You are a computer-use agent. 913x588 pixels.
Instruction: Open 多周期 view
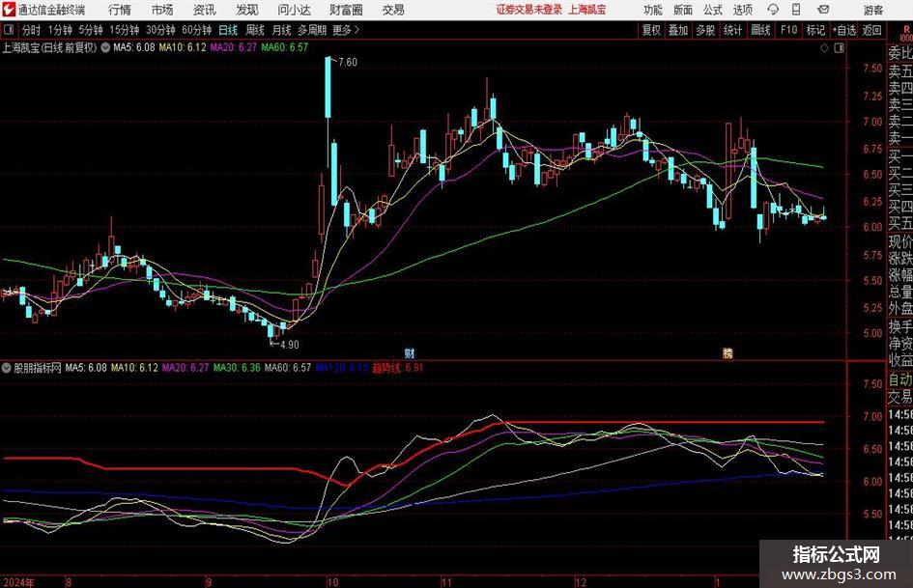pos(312,30)
